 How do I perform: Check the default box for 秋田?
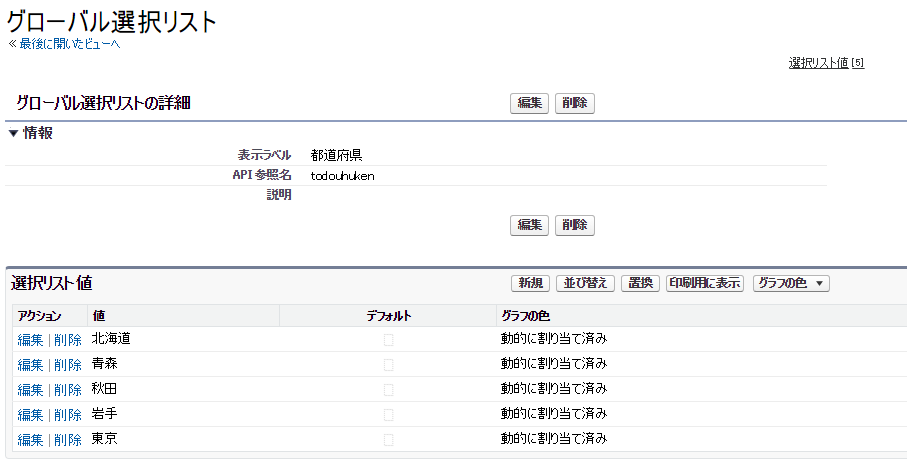(389, 390)
